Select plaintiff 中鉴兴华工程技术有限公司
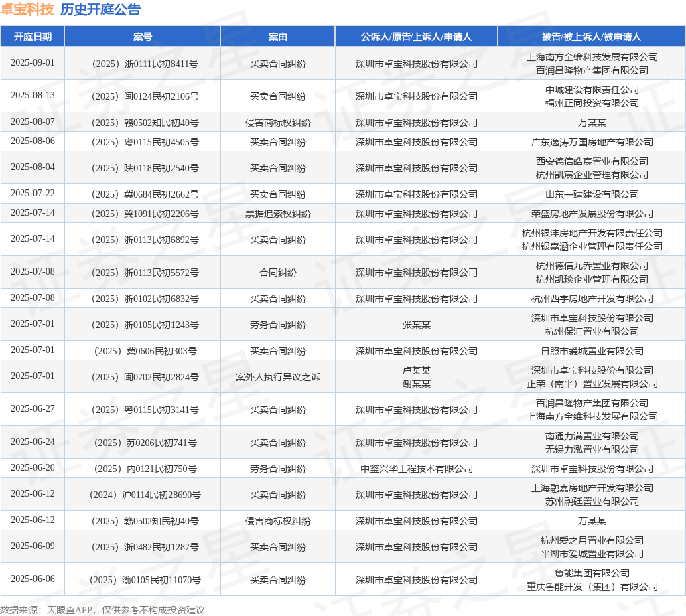The width and height of the screenshot is (686, 616). pos(417,469)
